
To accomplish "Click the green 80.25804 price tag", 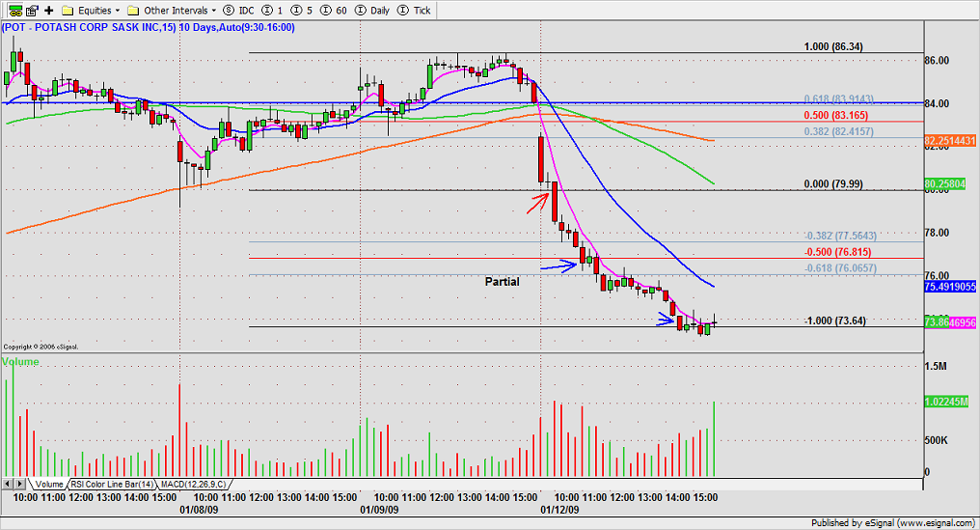I will click(x=944, y=184).
